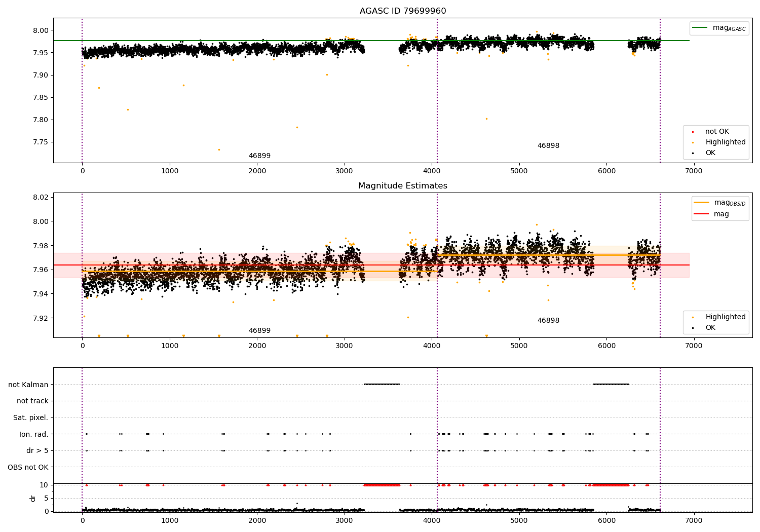Click '3000' x tick under the dr plot

[345, 521]
